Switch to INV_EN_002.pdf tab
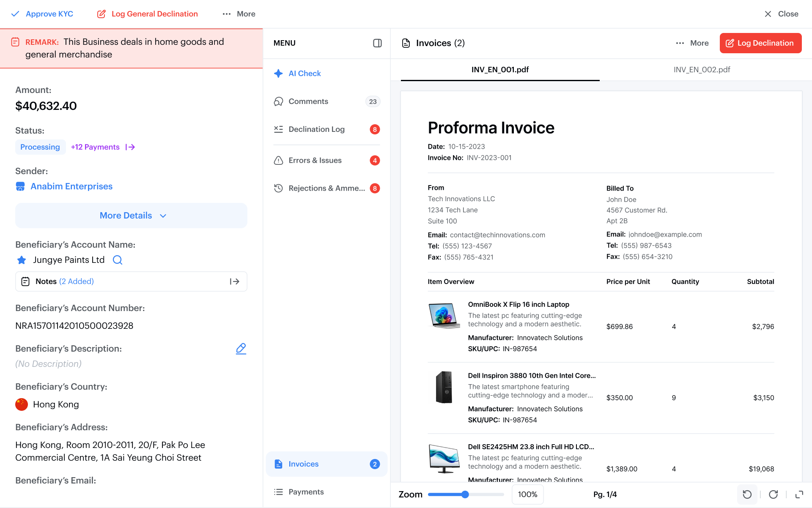The height and width of the screenshot is (508, 812). point(702,70)
